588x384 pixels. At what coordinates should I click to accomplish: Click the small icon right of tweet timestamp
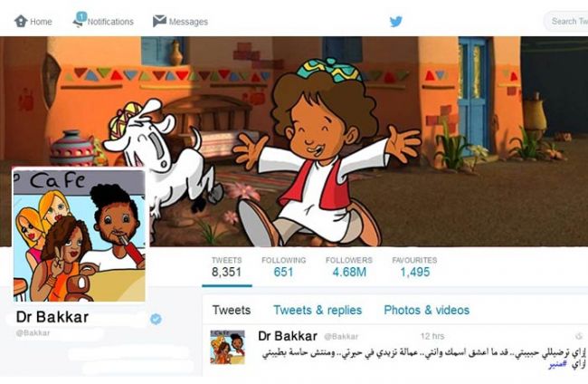[579, 336]
